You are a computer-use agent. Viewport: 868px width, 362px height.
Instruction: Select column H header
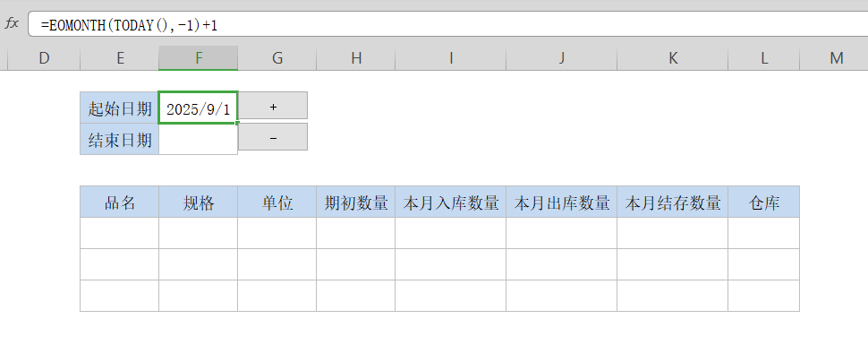tap(356, 58)
